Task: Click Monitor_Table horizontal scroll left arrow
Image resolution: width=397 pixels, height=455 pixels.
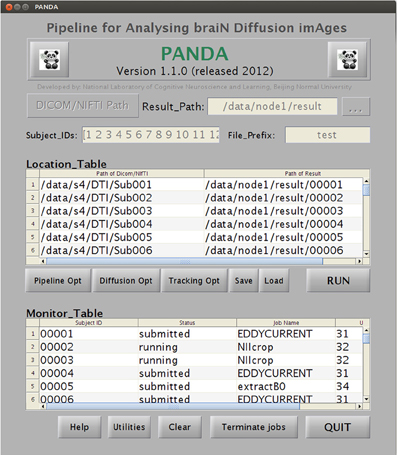Action: tap(43, 406)
